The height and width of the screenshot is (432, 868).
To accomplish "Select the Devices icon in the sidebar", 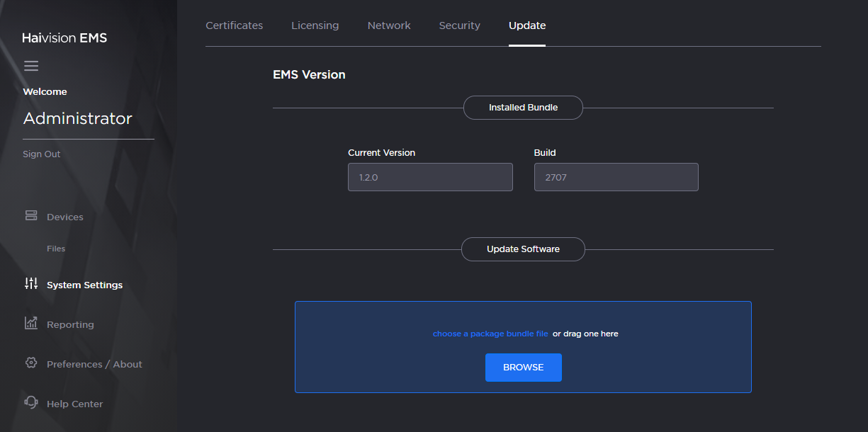I will [x=31, y=215].
